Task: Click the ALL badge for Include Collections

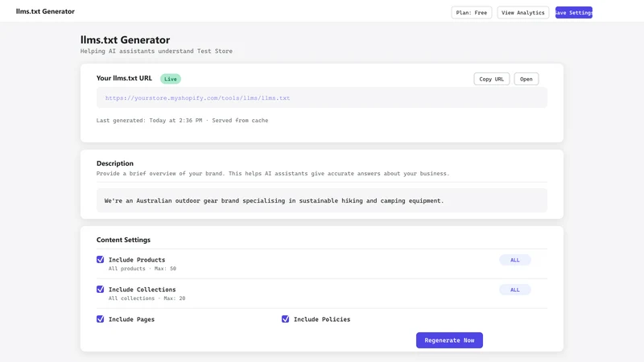Action: click(x=514, y=290)
